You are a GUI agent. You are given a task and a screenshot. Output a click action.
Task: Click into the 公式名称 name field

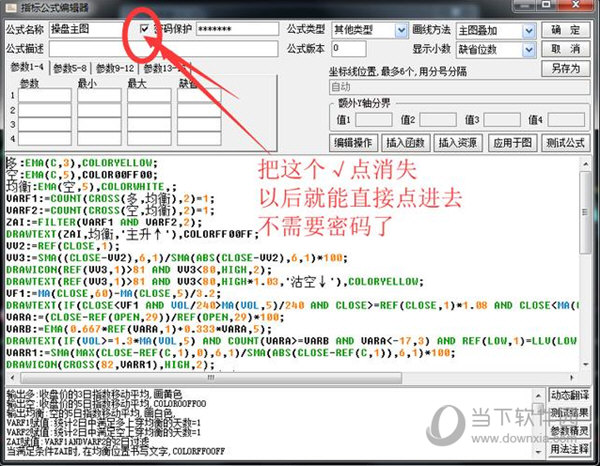(92, 30)
